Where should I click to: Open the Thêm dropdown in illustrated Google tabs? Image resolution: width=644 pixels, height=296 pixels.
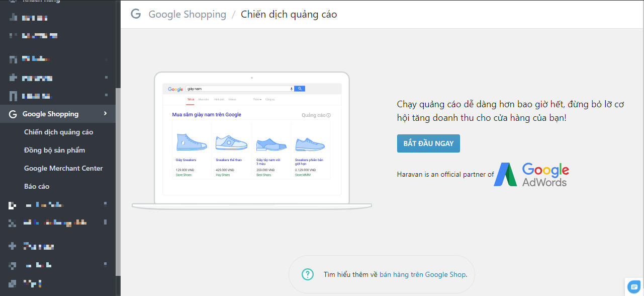point(257,100)
